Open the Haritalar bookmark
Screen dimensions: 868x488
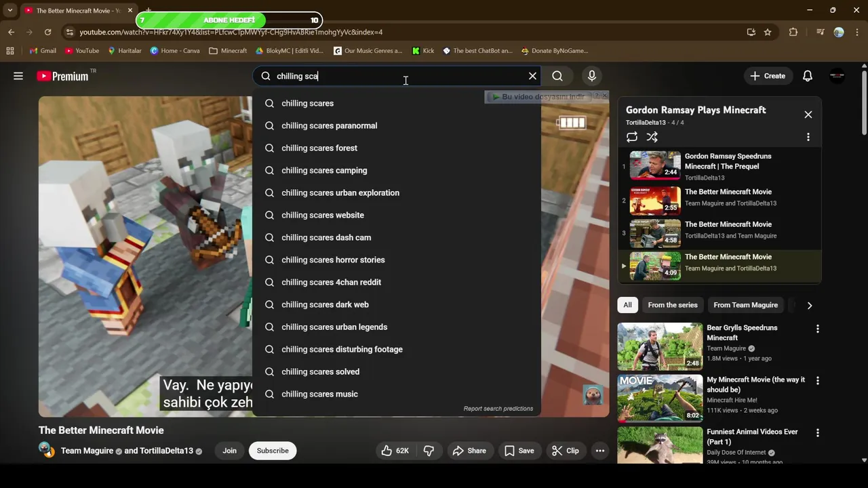pos(125,51)
